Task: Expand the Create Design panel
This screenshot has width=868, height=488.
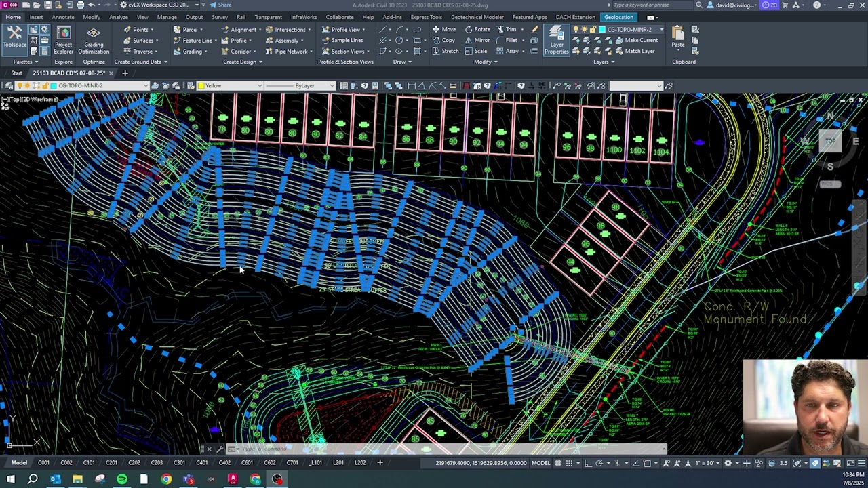Action: click(242, 62)
